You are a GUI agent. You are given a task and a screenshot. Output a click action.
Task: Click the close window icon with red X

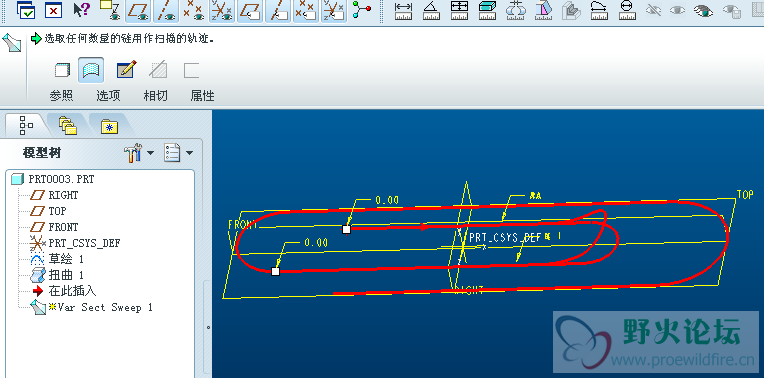click(54, 10)
